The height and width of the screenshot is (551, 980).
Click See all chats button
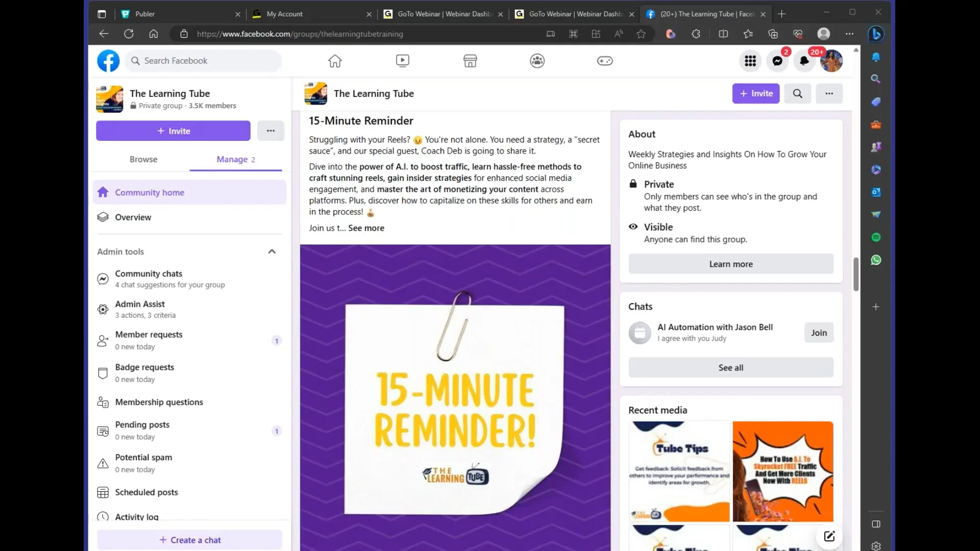731,368
